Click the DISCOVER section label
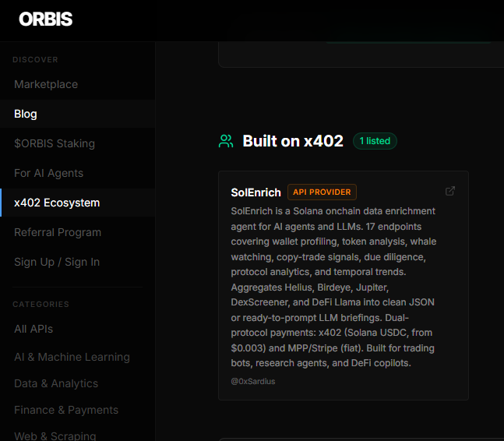The image size is (504, 441). [x=35, y=60]
